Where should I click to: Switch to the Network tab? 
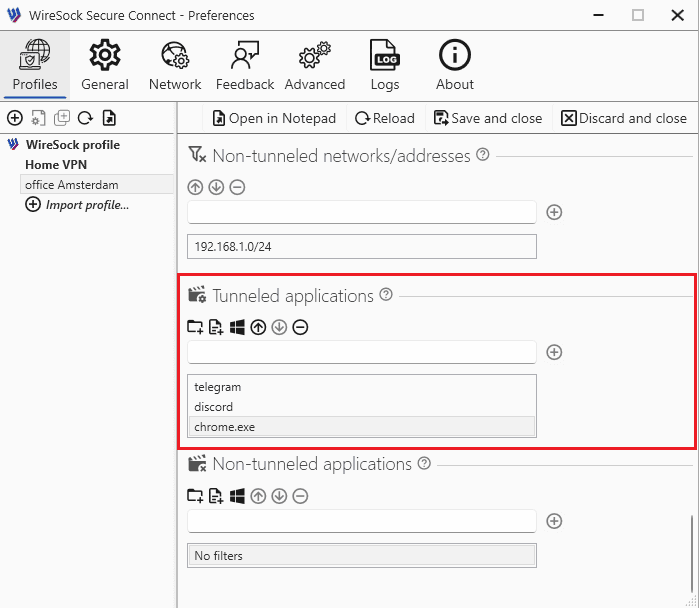[175, 65]
